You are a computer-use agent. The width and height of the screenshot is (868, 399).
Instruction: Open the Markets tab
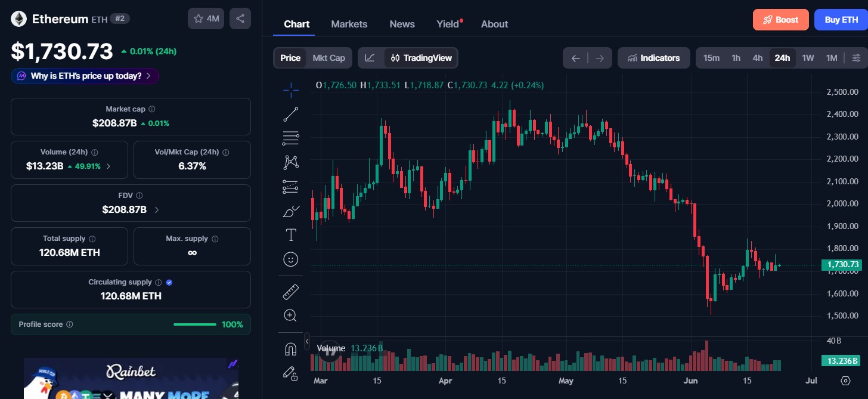point(349,24)
